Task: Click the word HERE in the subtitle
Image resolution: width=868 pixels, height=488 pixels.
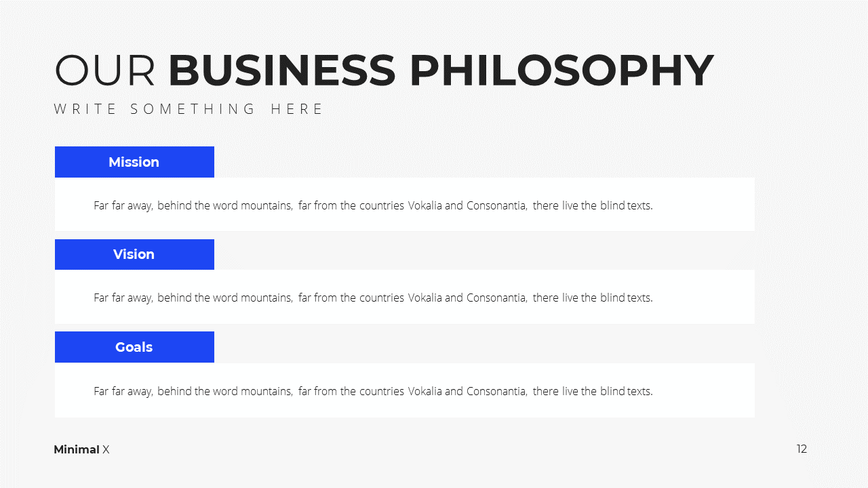Action: [x=297, y=109]
